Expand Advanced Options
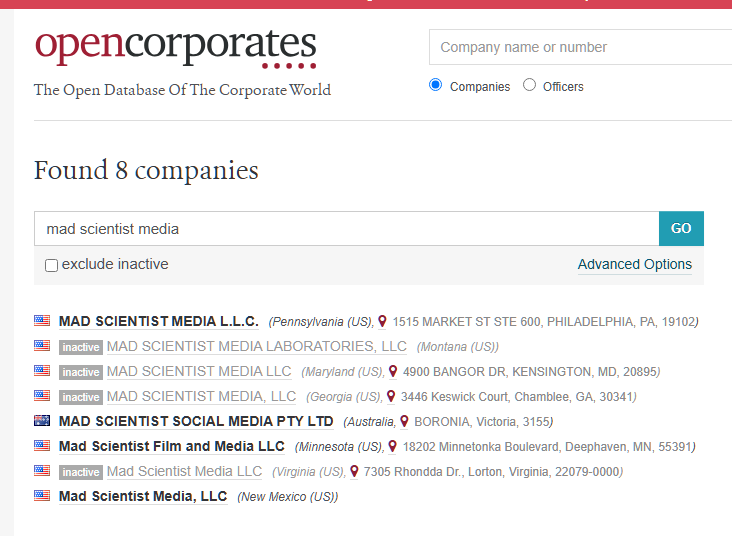 tap(634, 264)
